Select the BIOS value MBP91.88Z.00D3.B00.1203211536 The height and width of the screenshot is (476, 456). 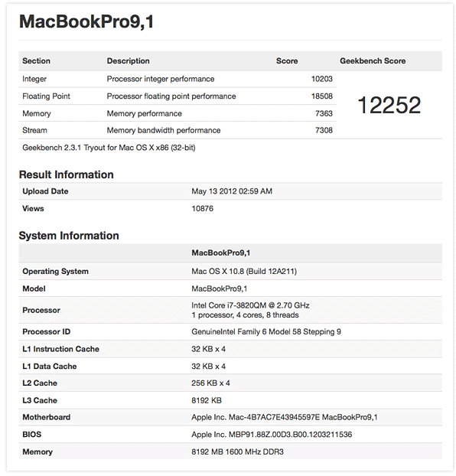click(x=272, y=435)
